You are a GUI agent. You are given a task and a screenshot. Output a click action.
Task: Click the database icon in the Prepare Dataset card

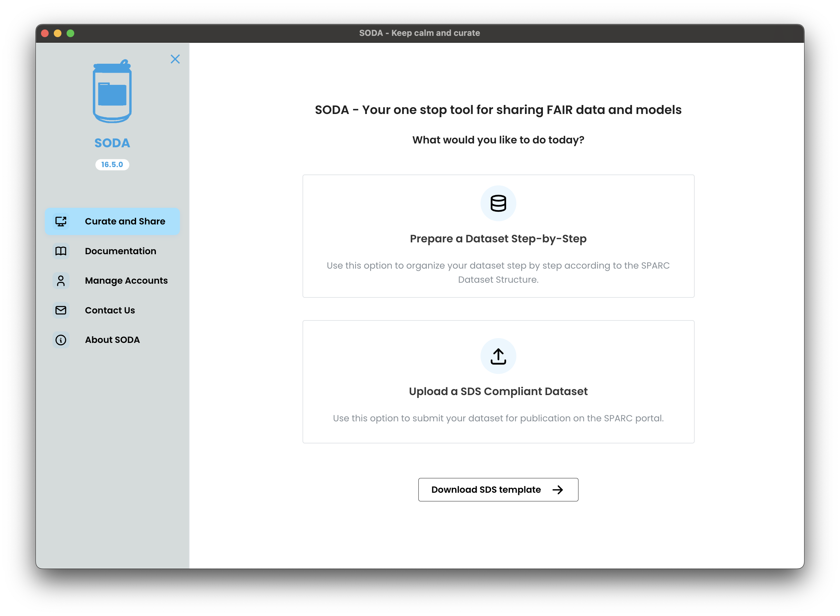[x=498, y=203]
